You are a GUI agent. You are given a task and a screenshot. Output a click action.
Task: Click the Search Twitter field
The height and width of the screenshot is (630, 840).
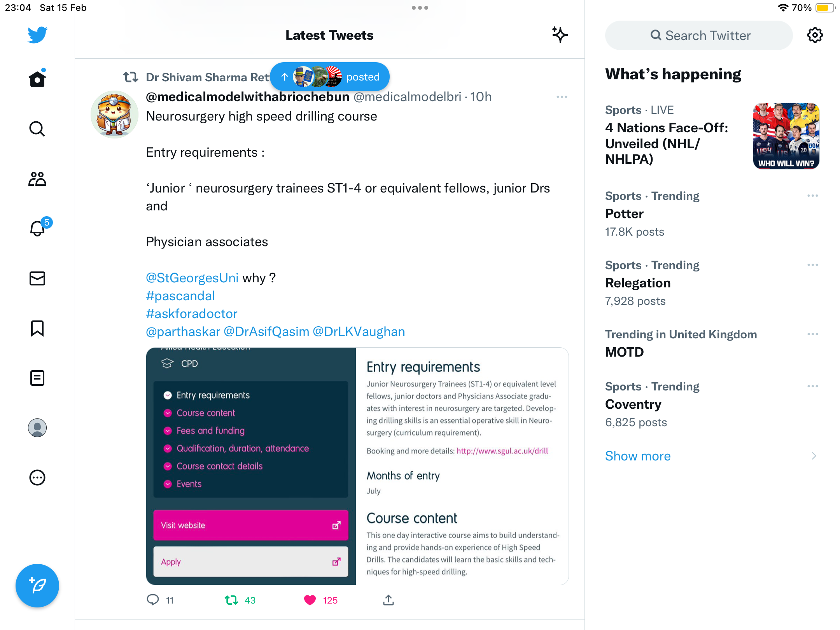click(699, 35)
